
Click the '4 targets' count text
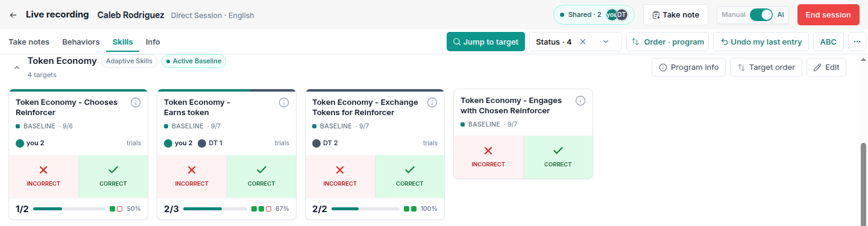(42, 75)
